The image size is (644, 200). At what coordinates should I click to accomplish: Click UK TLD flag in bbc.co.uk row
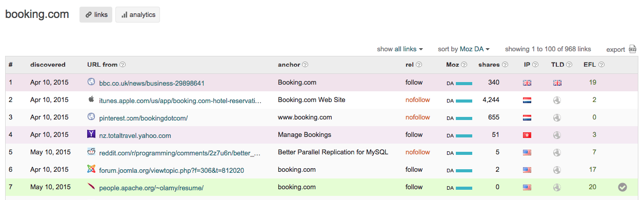pos(557,83)
